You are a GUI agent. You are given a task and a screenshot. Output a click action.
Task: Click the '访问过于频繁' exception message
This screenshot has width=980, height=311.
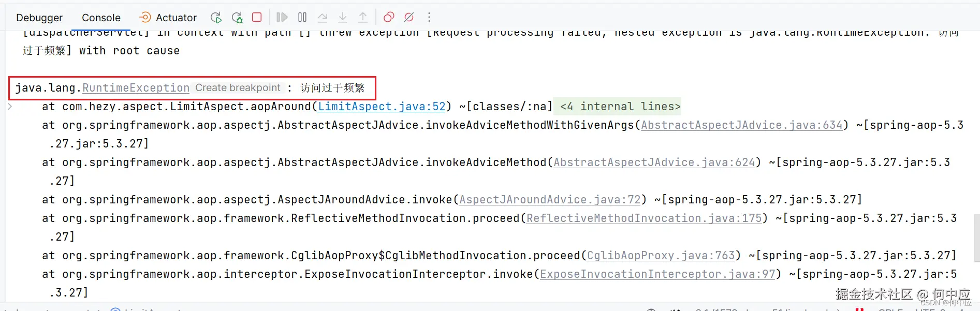[x=333, y=88]
